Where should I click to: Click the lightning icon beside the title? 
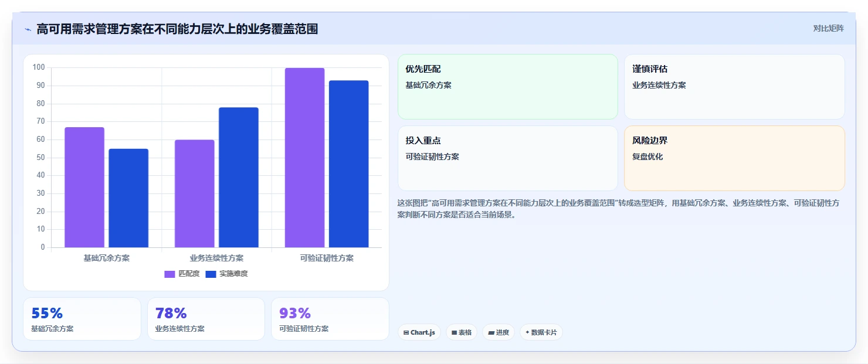click(x=28, y=29)
